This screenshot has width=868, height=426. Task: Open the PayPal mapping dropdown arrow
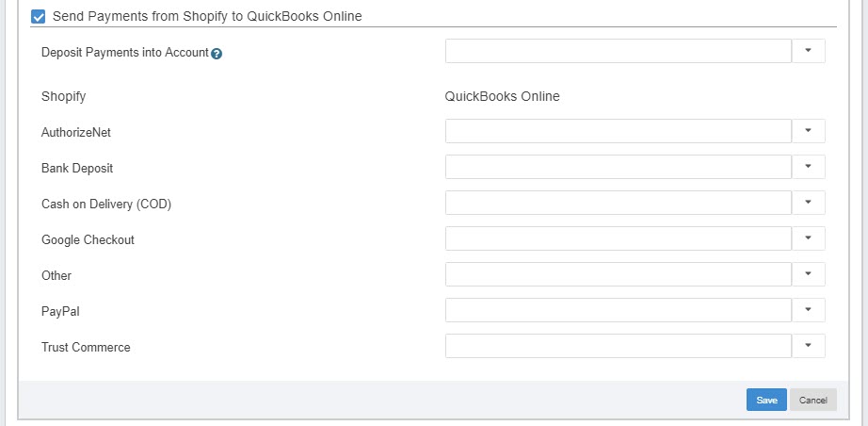(808, 310)
